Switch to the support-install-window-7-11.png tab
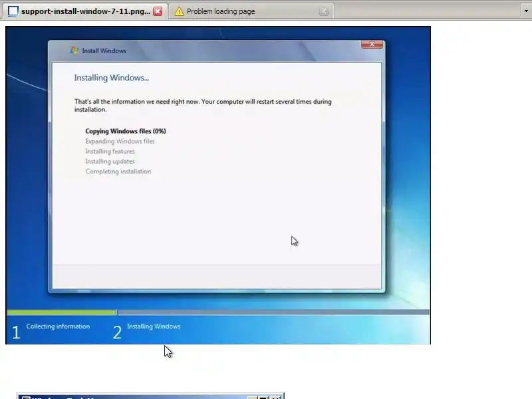The image size is (532, 399). [85, 11]
